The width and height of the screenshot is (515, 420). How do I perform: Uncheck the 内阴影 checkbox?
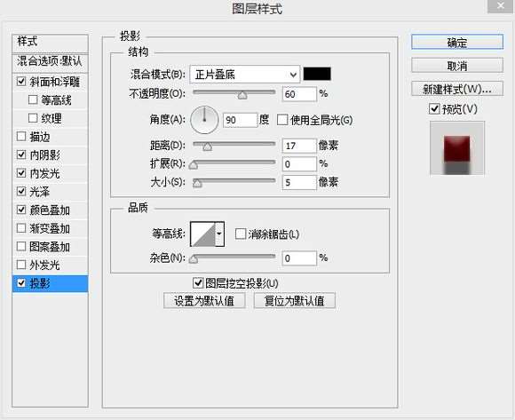coord(21,155)
